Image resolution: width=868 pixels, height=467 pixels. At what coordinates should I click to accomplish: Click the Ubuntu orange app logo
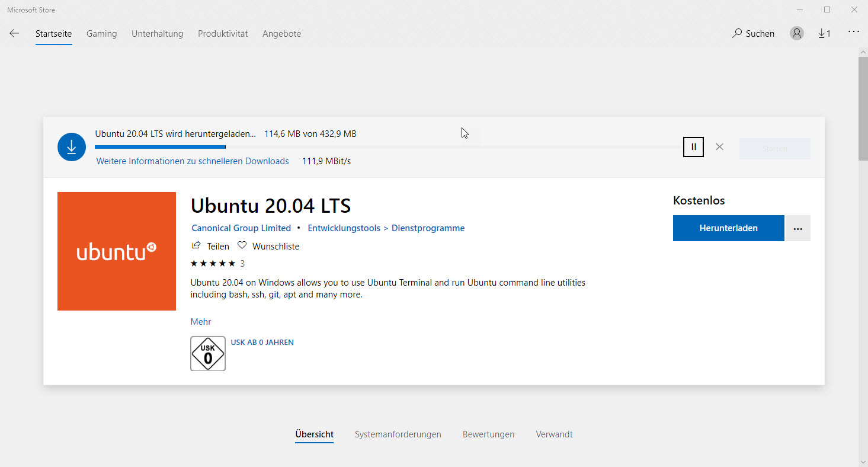[x=117, y=251]
